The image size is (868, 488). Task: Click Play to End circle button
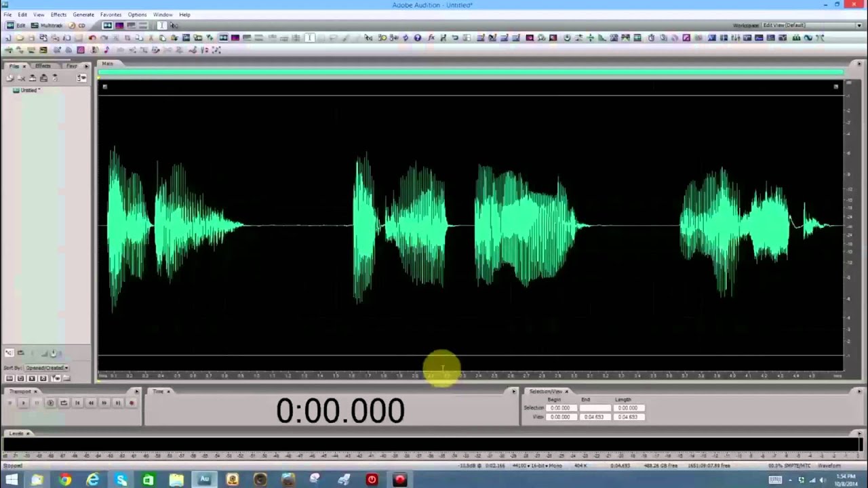click(x=50, y=403)
